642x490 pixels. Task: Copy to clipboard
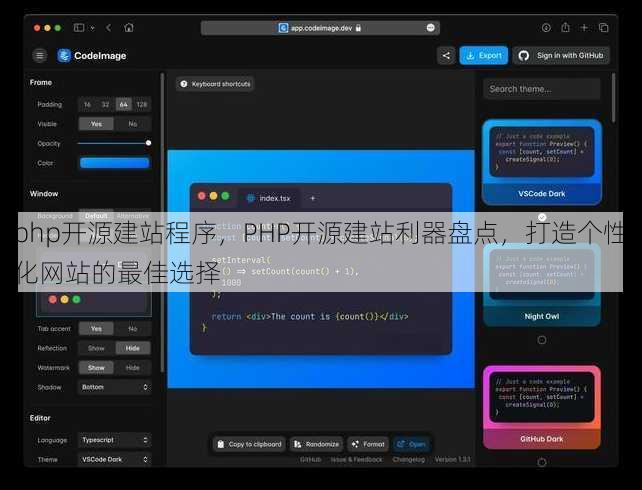(249, 444)
